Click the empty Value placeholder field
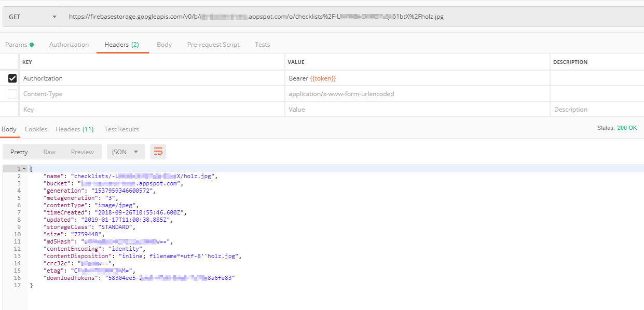Viewport: 644px width, 310px height. [417, 110]
